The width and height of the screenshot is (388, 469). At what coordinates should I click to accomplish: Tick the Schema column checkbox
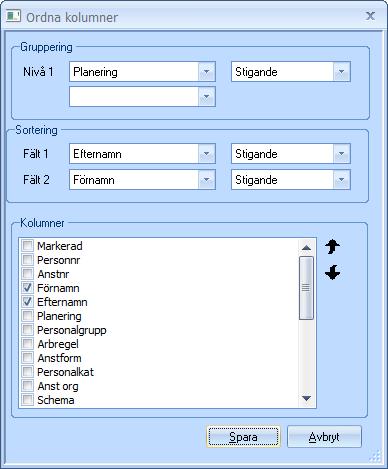27,400
